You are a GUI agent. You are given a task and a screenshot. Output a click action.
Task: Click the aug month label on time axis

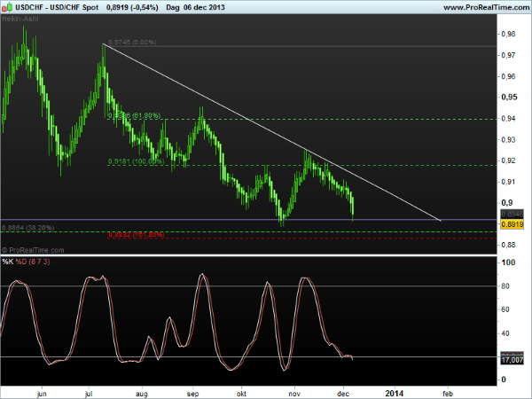142,394
